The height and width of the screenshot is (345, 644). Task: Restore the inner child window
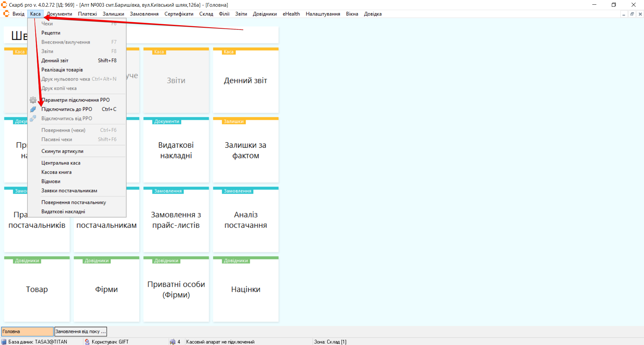[632, 14]
